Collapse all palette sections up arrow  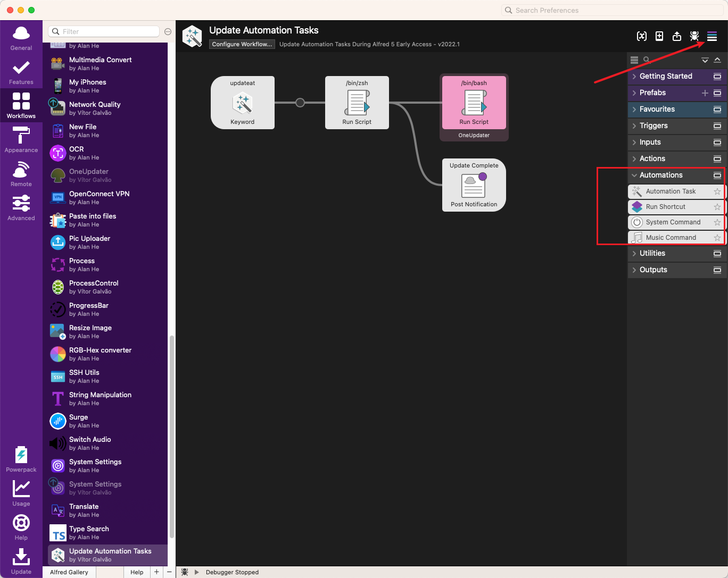[717, 60]
